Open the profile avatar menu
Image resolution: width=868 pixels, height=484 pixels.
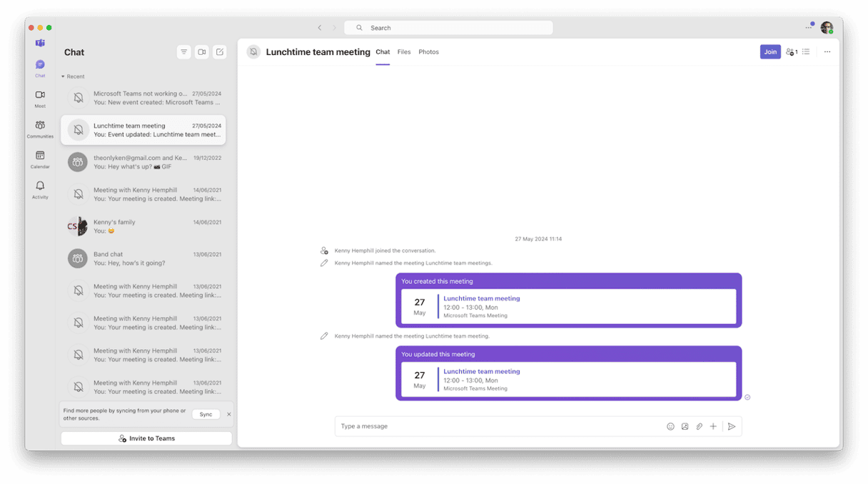(x=827, y=28)
